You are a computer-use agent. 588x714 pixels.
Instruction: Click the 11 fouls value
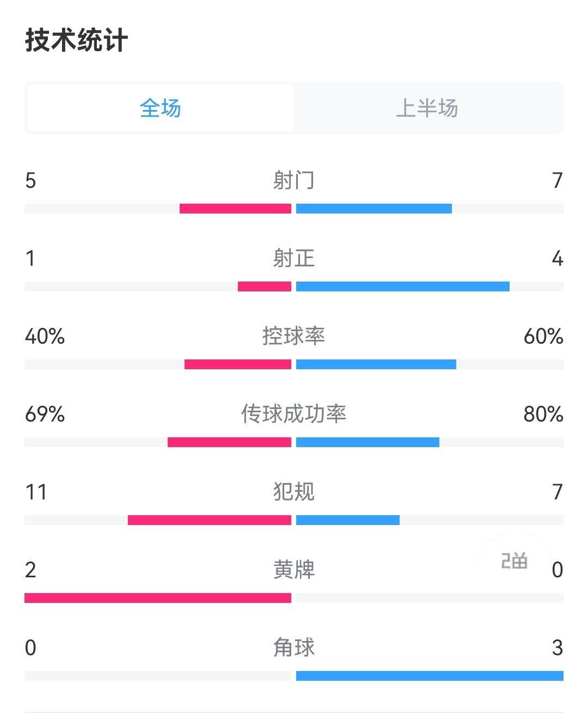coord(36,492)
